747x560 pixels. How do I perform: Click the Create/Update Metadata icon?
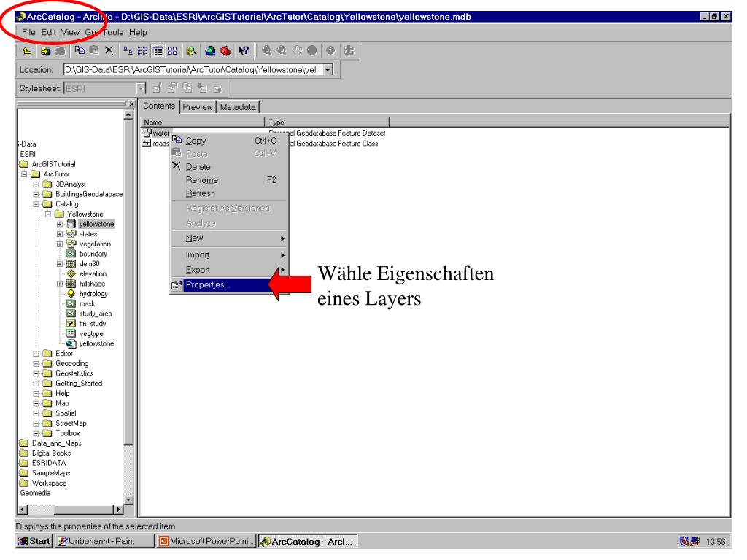[187, 88]
